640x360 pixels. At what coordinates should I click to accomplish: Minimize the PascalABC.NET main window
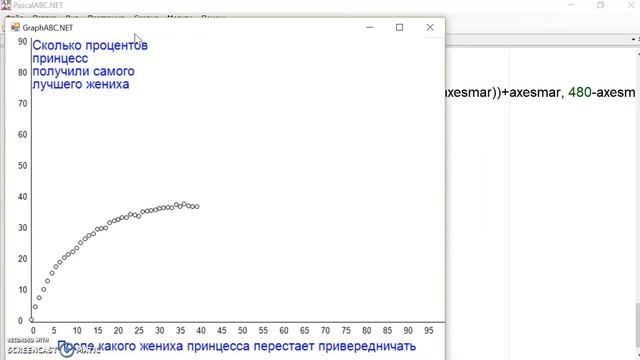point(571,5)
